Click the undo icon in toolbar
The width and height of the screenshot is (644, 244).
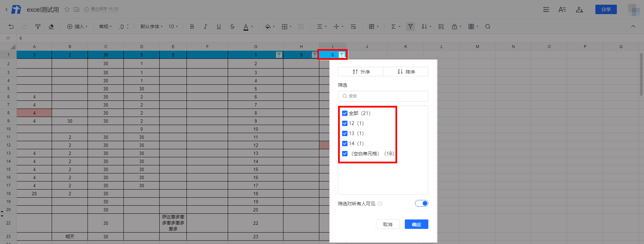(11, 27)
